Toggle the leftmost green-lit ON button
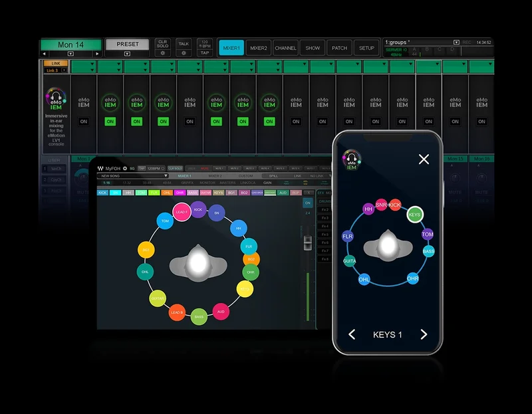Screen dimensions: 532x414 click(110, 122)
